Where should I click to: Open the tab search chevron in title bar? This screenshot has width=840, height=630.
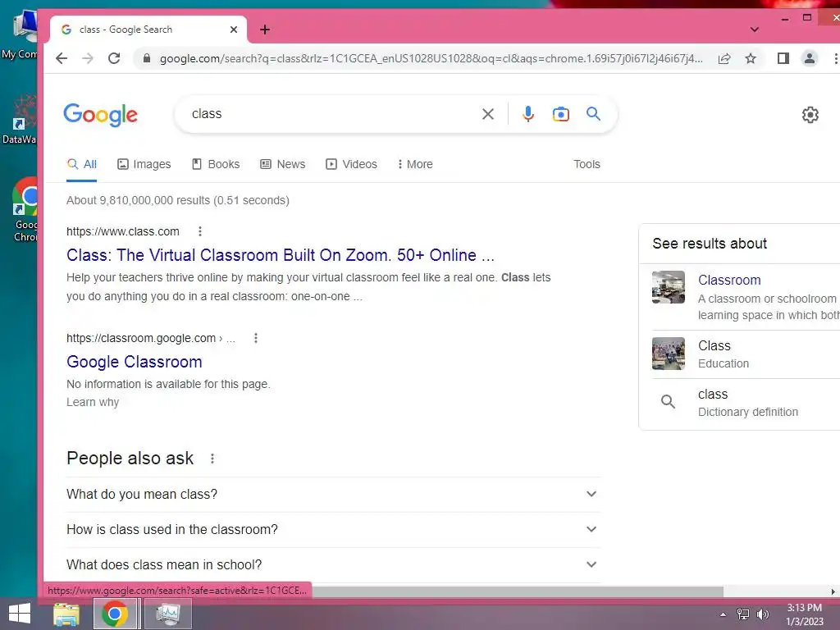[x=755, y=30]
